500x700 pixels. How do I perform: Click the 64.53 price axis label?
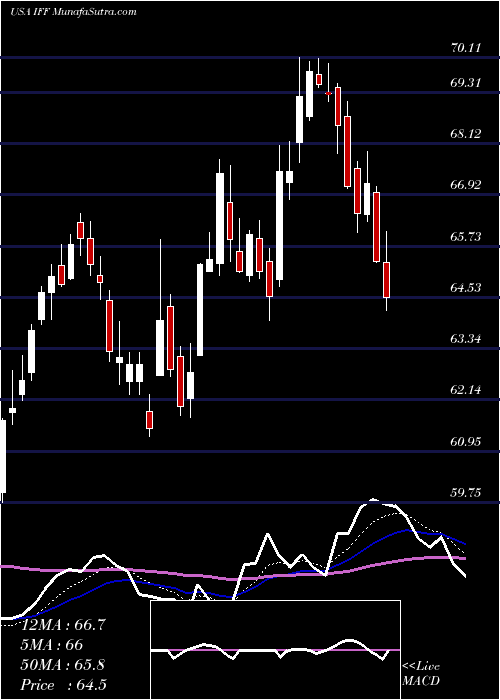(x=465, y=288)
